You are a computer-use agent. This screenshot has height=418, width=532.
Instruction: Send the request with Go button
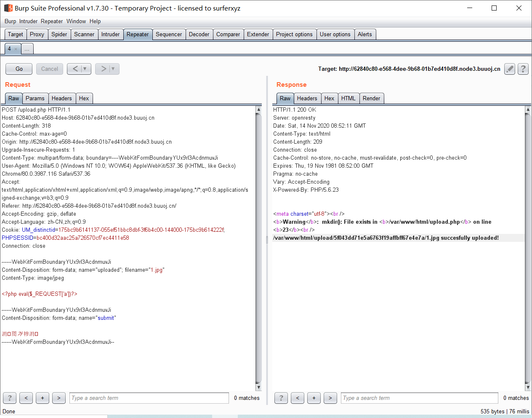[19, 69]
